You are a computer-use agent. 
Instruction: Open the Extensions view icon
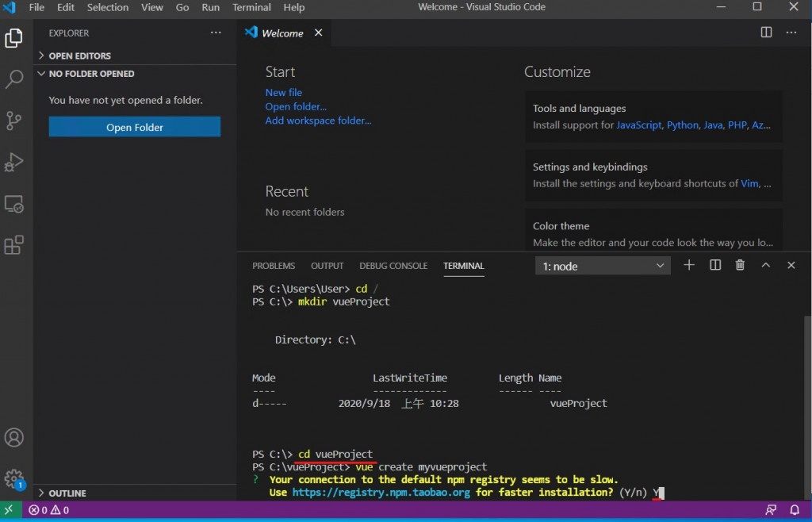coord(14,245)
